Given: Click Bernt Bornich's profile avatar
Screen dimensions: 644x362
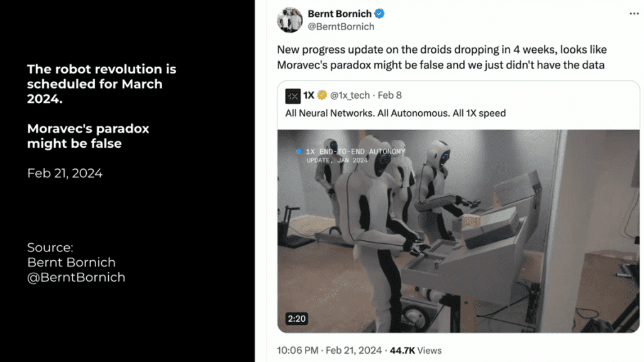Looking at the screenshot, I should (290, 20).
